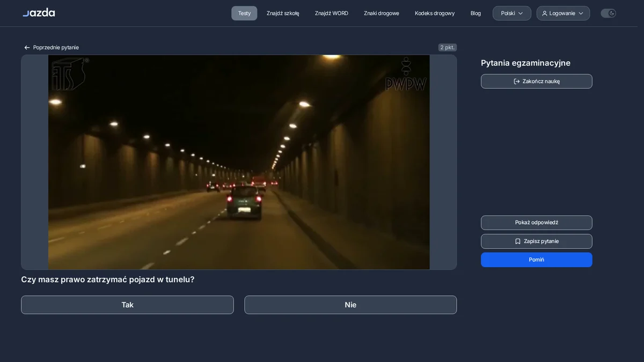
Task: Open Znajdź WORD menu item
Action: [332, 13]
